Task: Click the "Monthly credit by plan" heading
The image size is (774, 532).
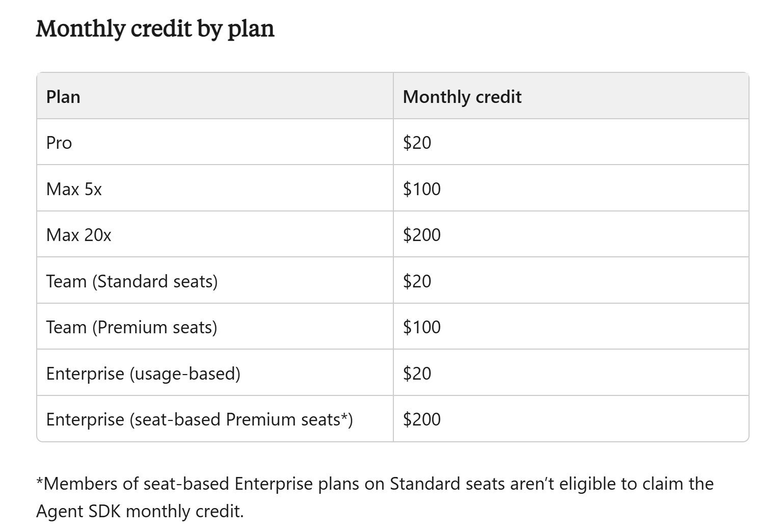Action: coord(155,29)
